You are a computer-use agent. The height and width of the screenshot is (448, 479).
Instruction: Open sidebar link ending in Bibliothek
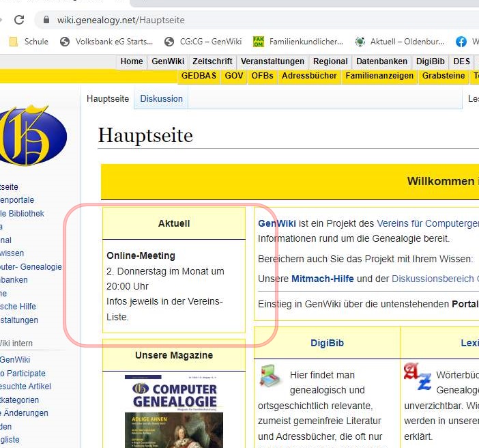(x=22, y=214)
